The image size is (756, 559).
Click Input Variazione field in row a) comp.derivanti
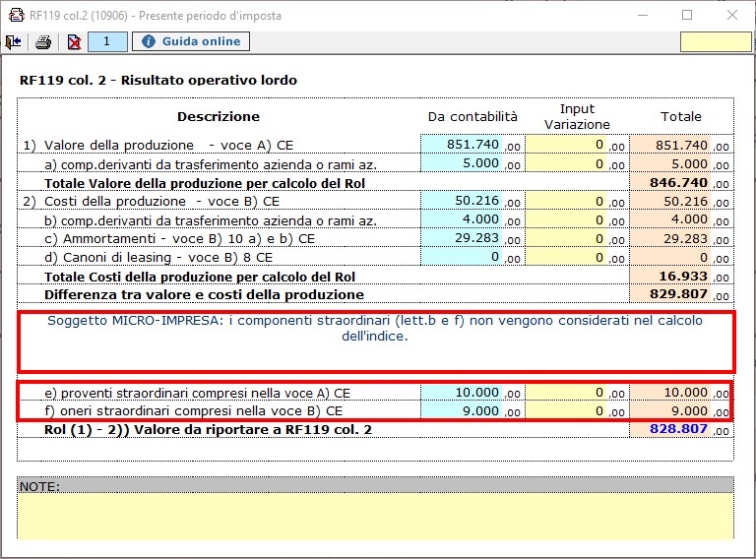pyautogui.click(x=566, y=163)
